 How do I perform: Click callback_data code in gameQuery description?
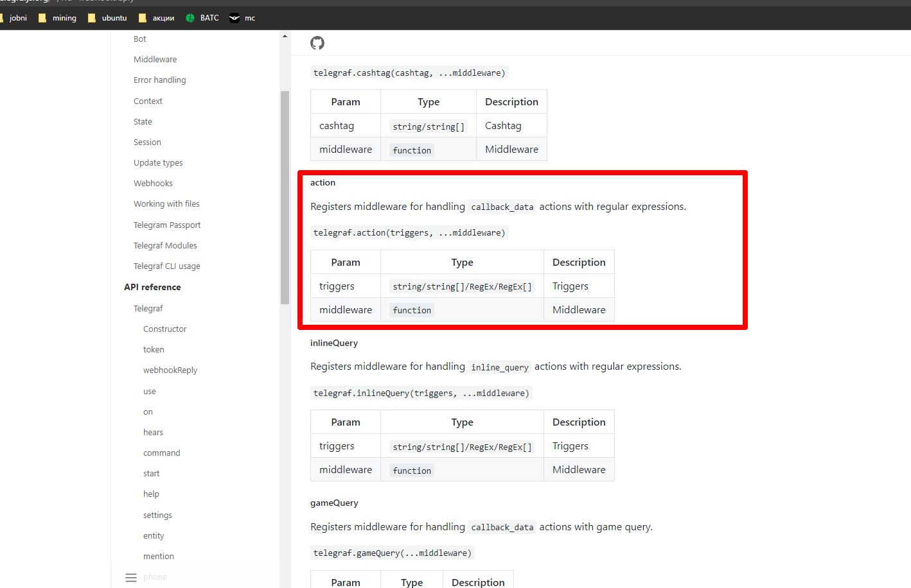(502, 528)
